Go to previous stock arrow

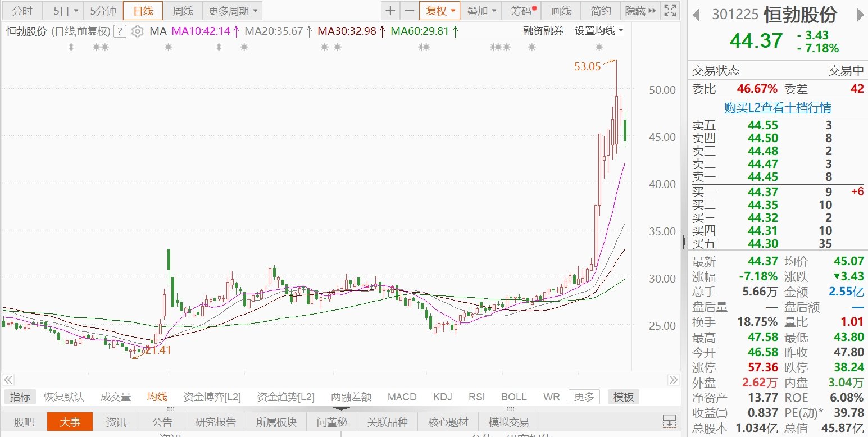click(696, 14)
